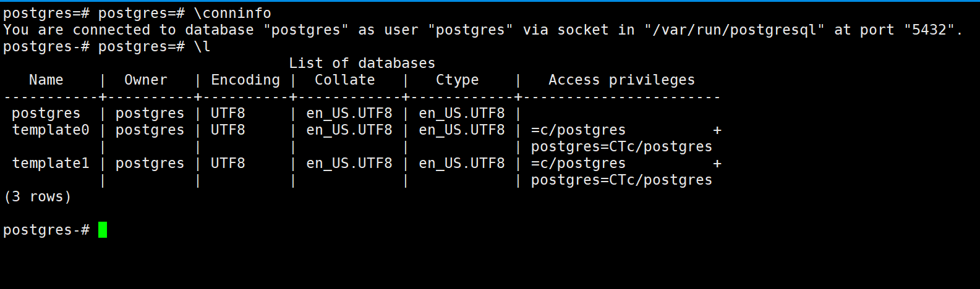Click the Encoding column header
This screenshot has width=980, height=289.
pos(245,80)
